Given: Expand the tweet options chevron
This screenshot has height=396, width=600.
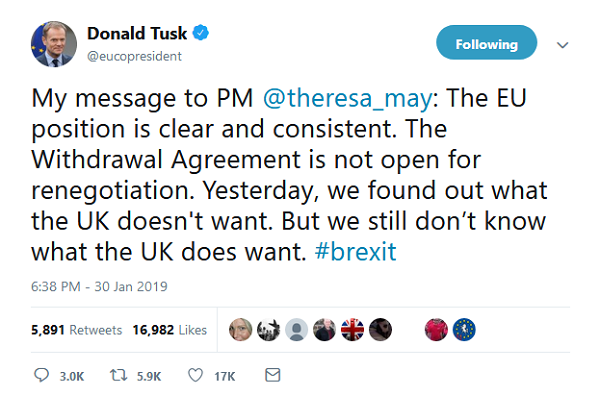Looking at the screenshot, I should [562, 45].
